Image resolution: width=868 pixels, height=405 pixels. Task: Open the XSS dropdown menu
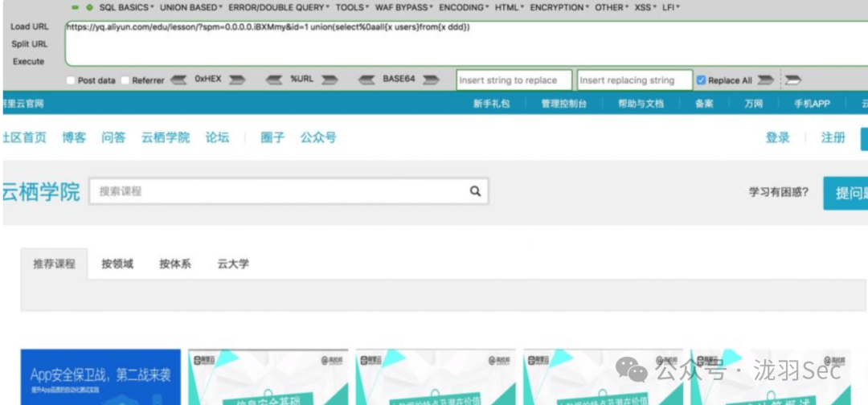click(x=645, y=8)
